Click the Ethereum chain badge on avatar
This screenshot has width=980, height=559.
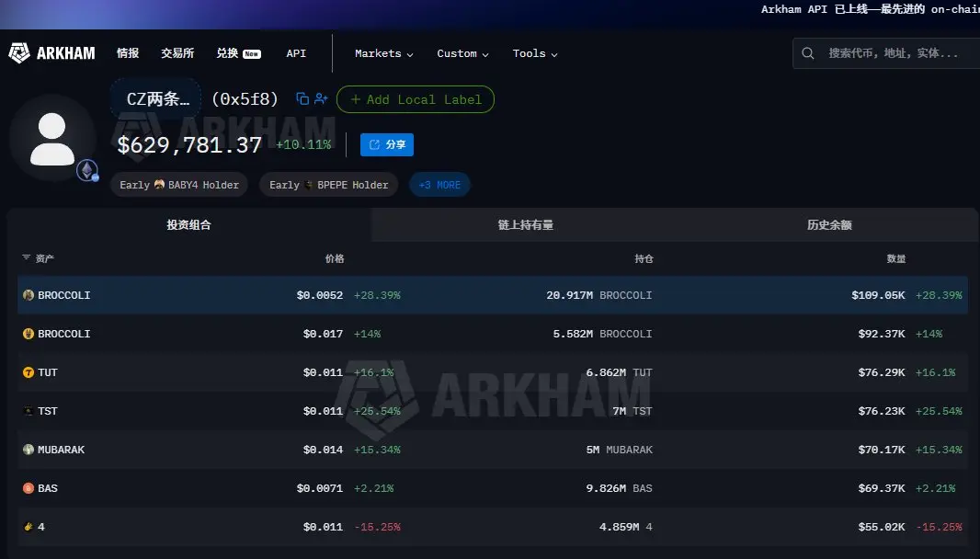click(x=87, y=170)
